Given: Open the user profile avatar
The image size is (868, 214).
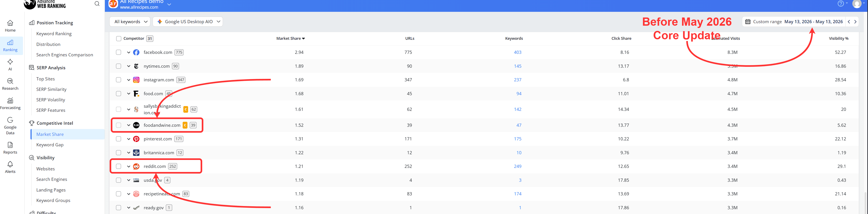Looking at the screenshot, I should pos(857,4).
